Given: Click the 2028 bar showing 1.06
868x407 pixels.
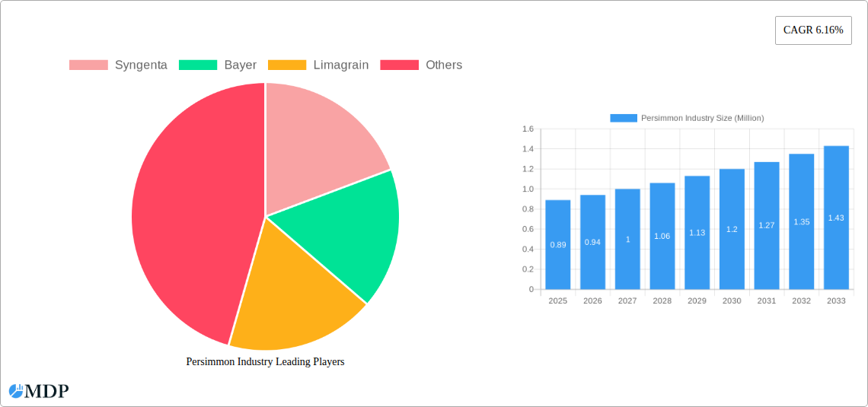Looking at the screenshot, I should tap(662, 236).
